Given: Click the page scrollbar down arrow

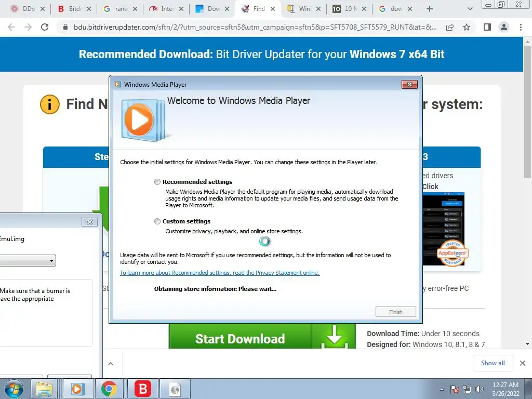Looking at the screenshot, I should [527, 344].
